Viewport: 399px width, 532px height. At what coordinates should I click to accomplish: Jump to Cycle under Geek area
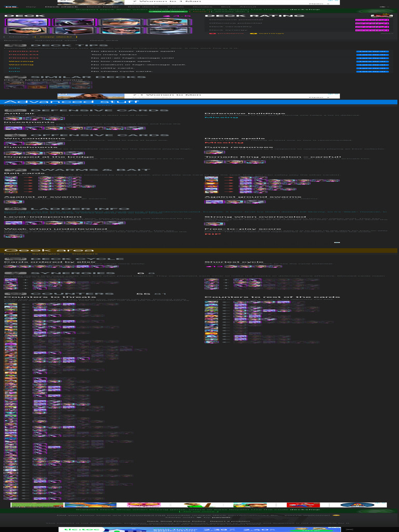(x=12, y=254)
